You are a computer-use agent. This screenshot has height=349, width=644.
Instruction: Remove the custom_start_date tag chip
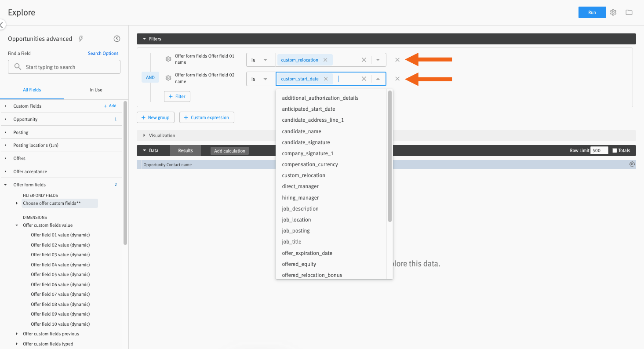click(326, 79)
